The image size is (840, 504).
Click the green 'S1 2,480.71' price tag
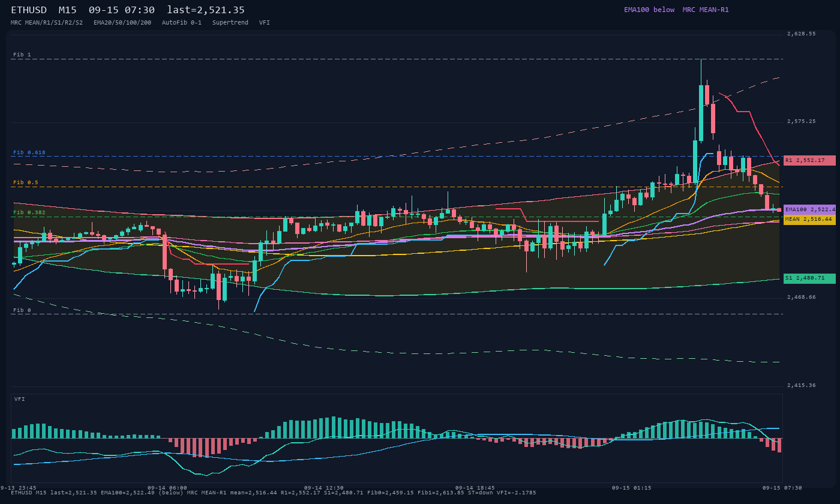(x=809, y=278)
